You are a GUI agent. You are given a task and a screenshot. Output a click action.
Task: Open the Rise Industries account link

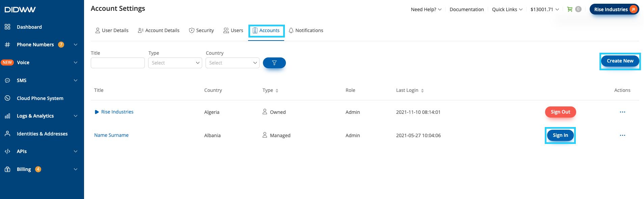pyautogui.click(x=117, y=112)
